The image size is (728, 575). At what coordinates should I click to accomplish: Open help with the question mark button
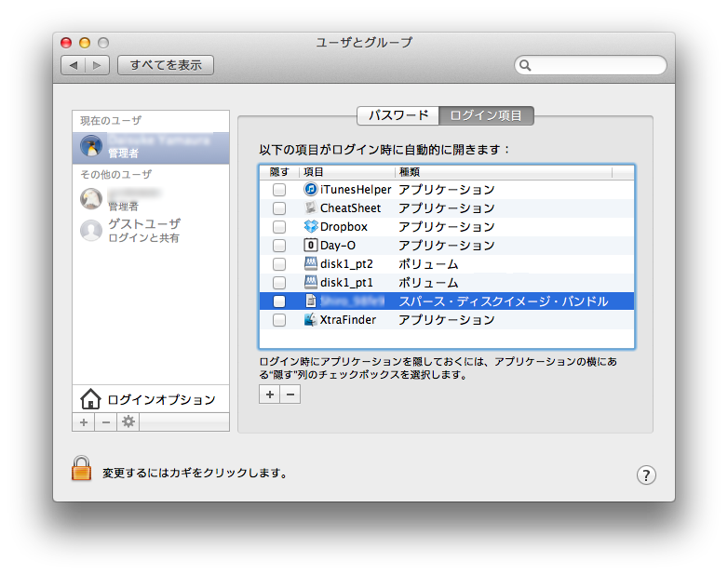(x=646, y=475)
